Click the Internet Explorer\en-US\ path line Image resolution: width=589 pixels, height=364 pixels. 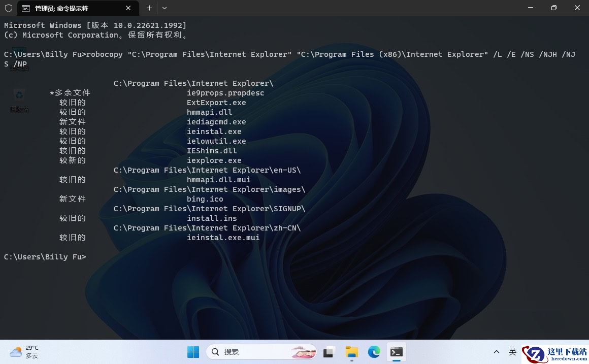pyautogui.click(x=207, y=170)
